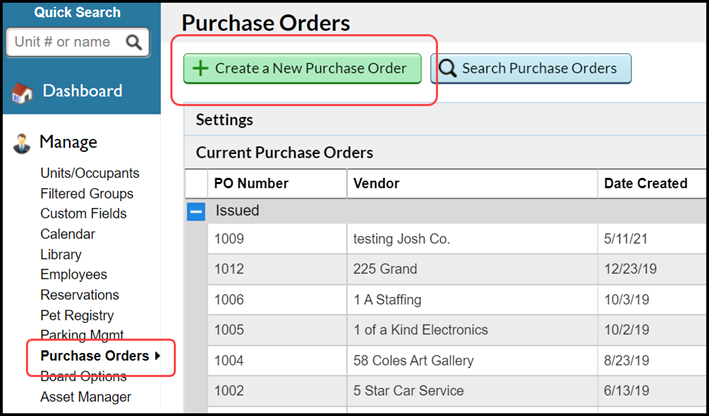Expand the Purchase Orders submenu arrow
The width and height of the screenshot is (709, 416).
pos(157,356)
